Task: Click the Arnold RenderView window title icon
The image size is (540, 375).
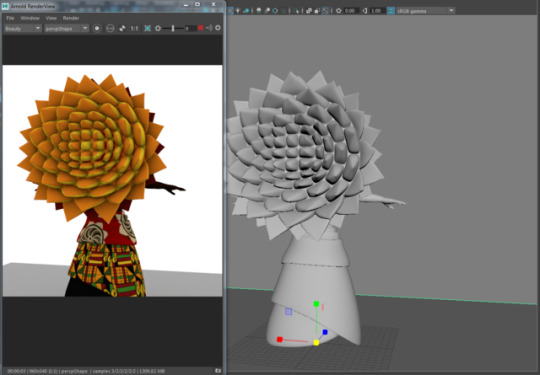Action: click(5, 6)
